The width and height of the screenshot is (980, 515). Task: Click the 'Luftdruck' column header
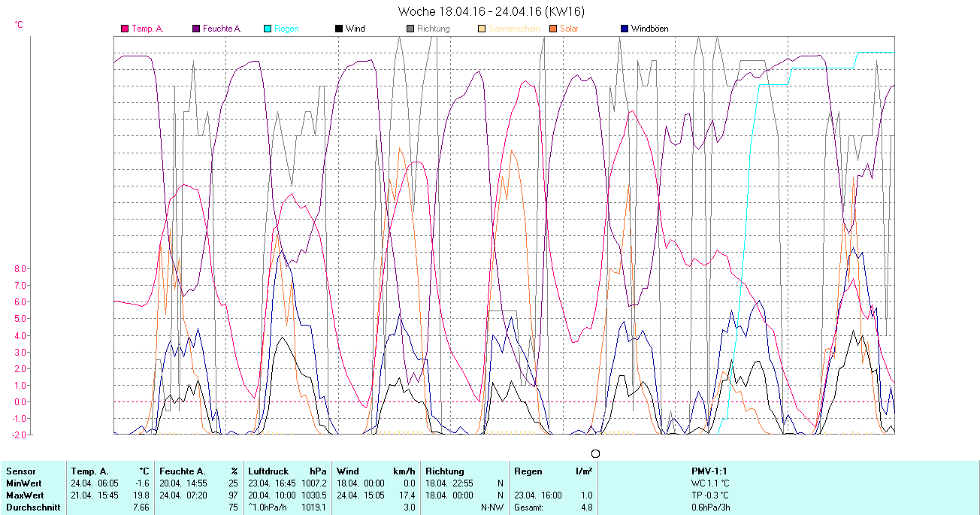tap(268, 471)
